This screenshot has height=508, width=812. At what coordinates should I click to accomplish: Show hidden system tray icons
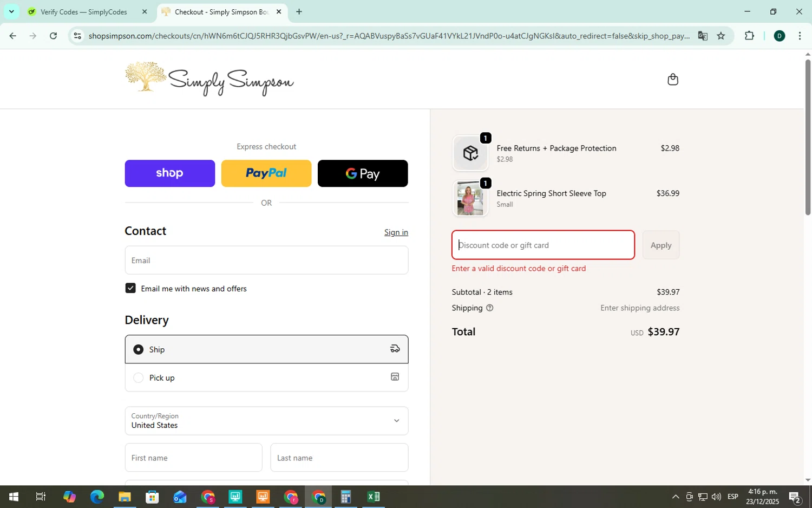coord(676,497)
